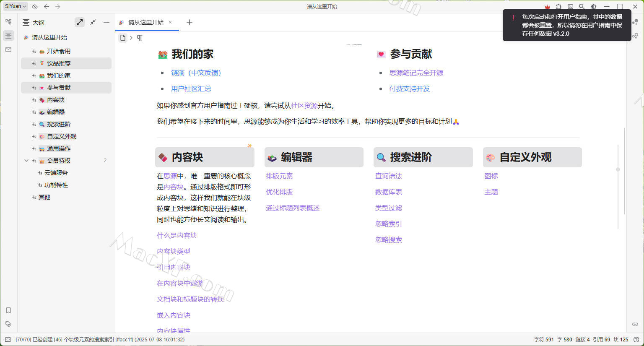Open the 类型过滤 link

[389, 208]
